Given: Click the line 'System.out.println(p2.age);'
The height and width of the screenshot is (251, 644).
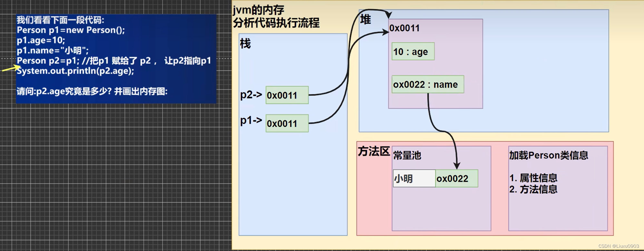Looking at the screenshot, I should 75,71.
